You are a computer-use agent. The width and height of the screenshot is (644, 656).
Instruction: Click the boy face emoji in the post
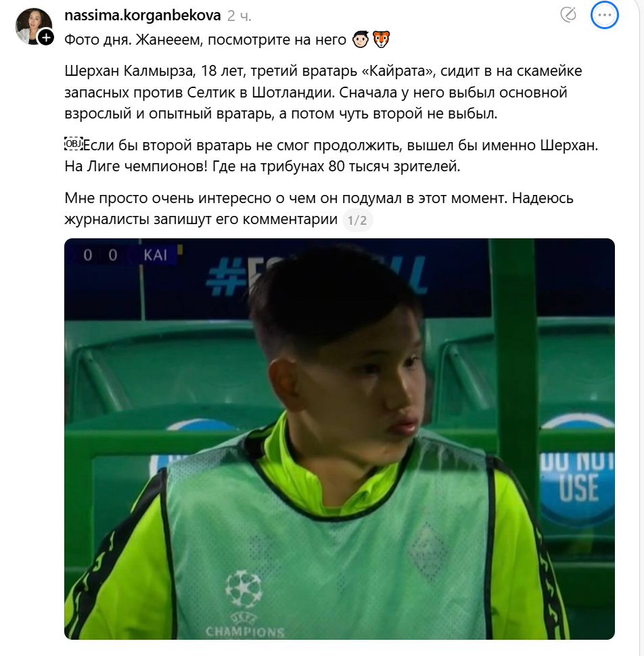(361, 40)
